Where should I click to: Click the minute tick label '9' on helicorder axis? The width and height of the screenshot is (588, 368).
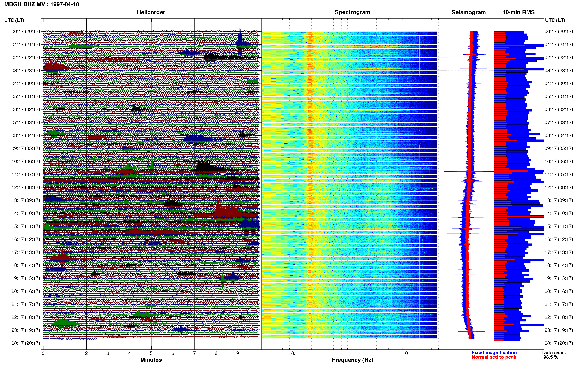238,353
